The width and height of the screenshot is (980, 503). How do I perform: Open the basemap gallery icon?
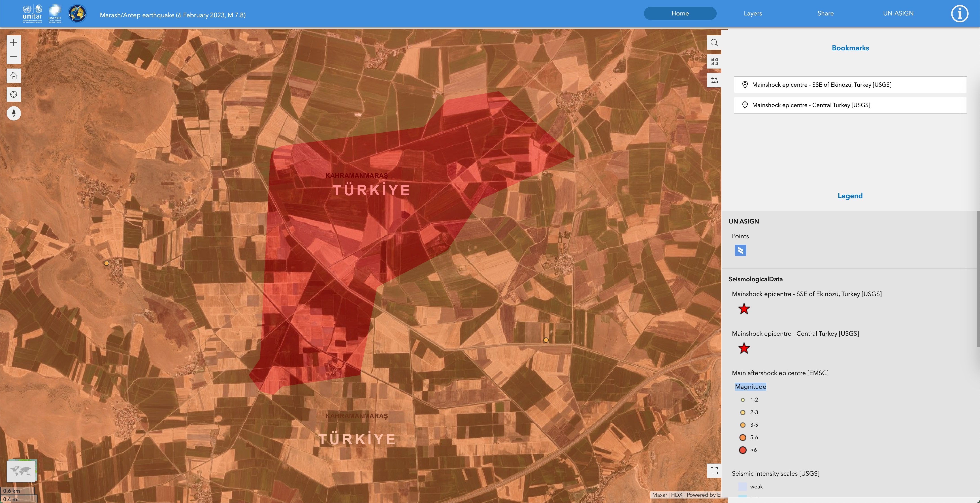[x=714, y=61]
